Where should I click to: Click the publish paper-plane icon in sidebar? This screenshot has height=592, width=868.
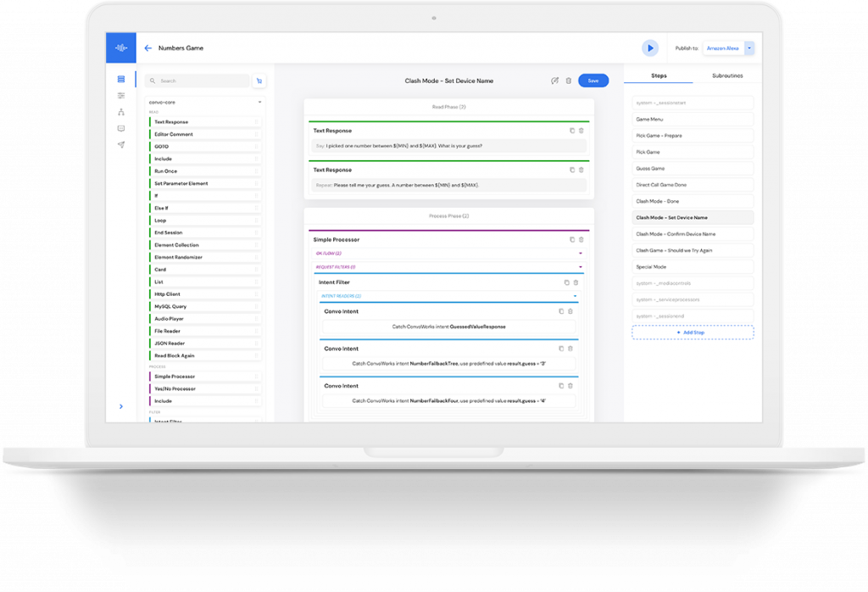pyautogui.click(x=121, y=145)
